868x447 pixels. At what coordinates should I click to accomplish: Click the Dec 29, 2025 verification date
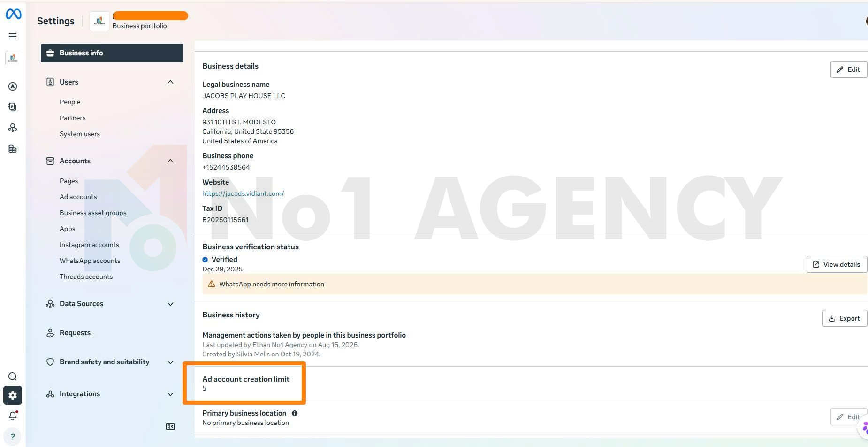coord(222,269)
